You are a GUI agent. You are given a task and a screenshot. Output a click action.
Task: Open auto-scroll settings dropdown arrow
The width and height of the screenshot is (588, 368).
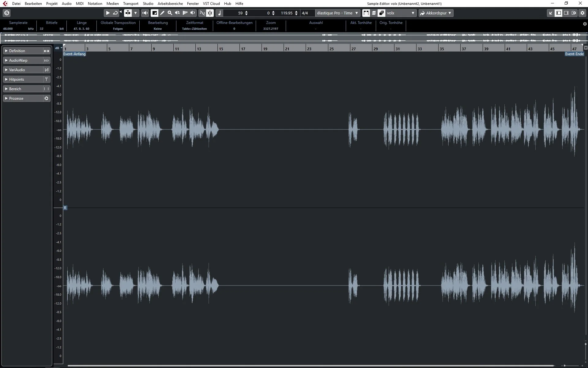[135, 13]
